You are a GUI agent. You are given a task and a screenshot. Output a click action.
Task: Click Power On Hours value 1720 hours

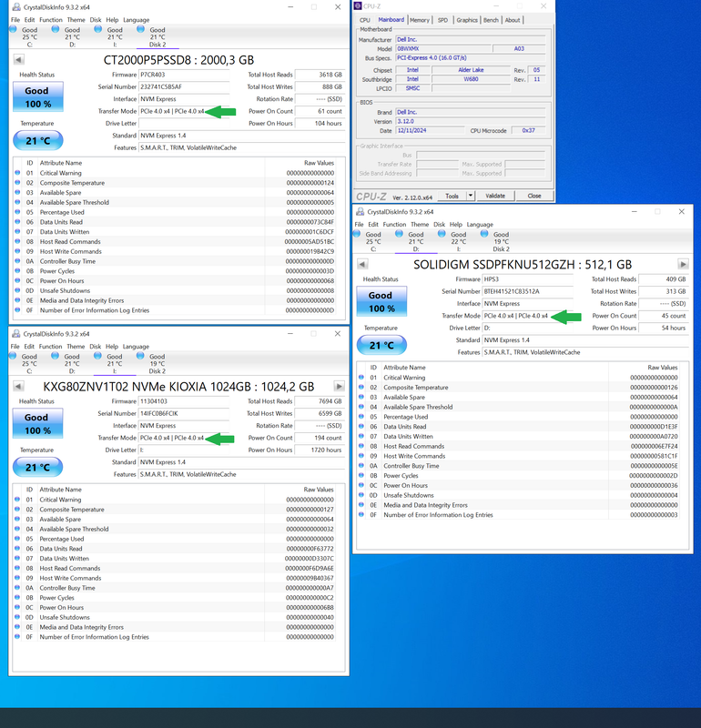320,450
